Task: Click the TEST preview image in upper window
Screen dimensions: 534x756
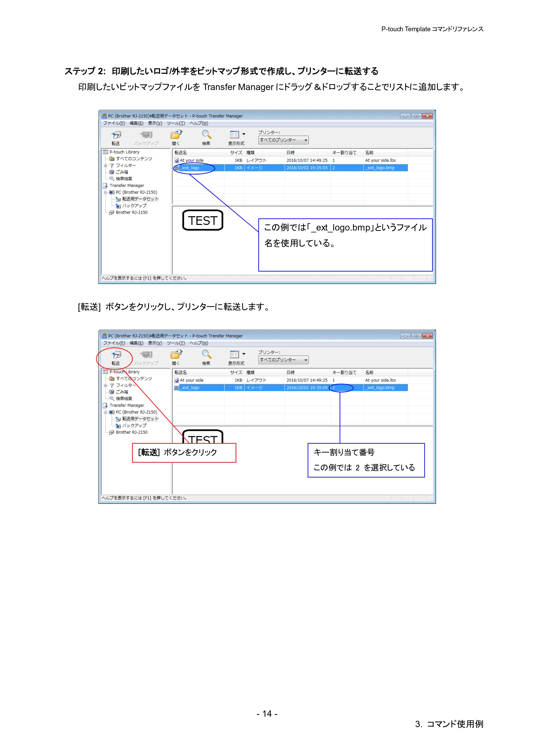Action: (203, 220)
